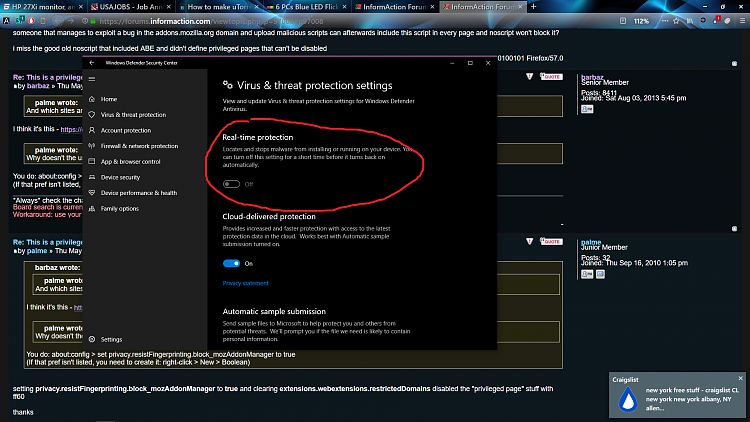Send private message to palme
Viewport: 750px width, 422px height.
tap(587, 274)
